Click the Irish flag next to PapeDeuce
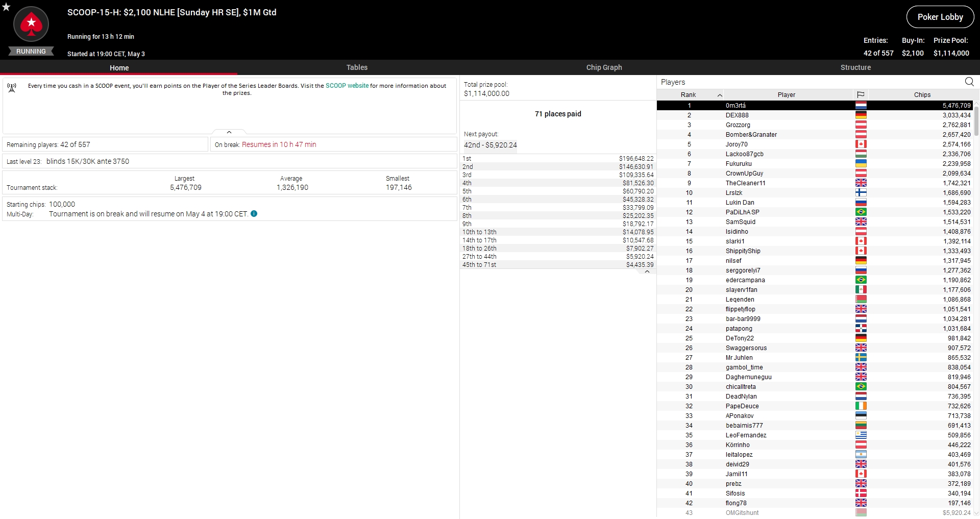This screenshot has width=980, height=519. click(x=861, y=406)
